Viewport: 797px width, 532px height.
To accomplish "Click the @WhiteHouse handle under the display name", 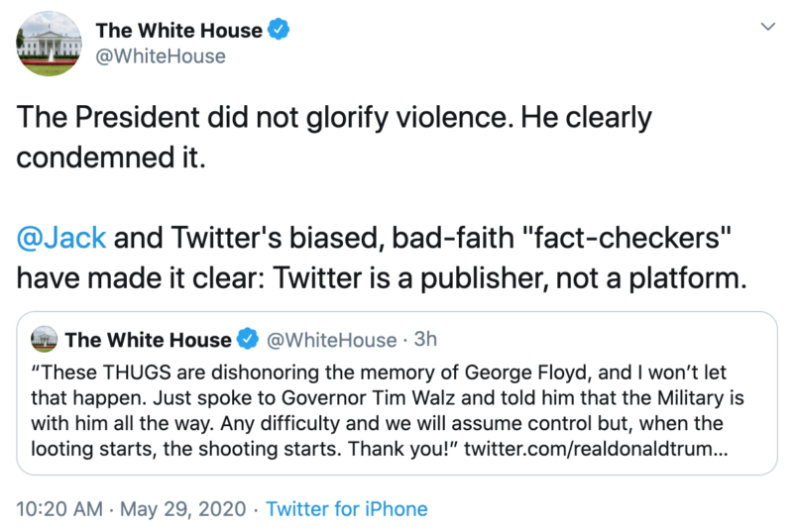I will [160, 56].
